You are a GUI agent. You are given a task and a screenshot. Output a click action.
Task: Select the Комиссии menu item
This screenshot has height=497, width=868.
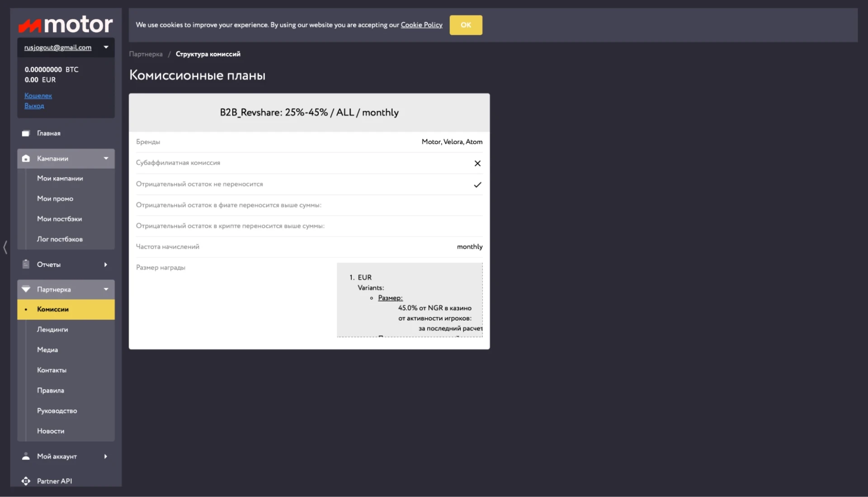click(x=66, y=309)
